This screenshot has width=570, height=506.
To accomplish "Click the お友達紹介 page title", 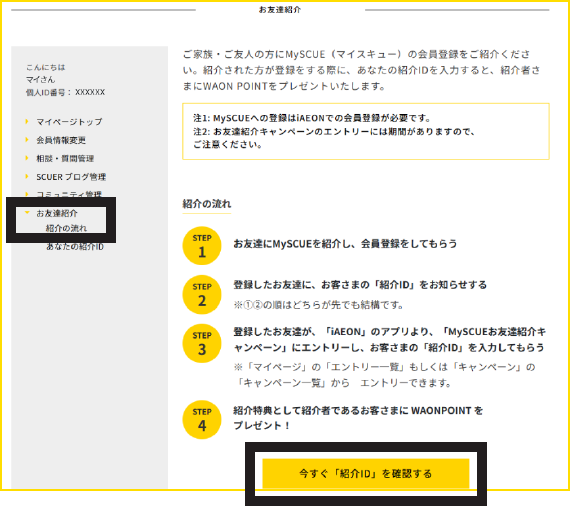I will [x=280, y=10].
